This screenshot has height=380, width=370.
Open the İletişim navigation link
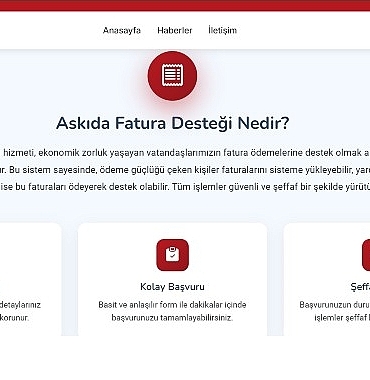(x=223, y=30)
